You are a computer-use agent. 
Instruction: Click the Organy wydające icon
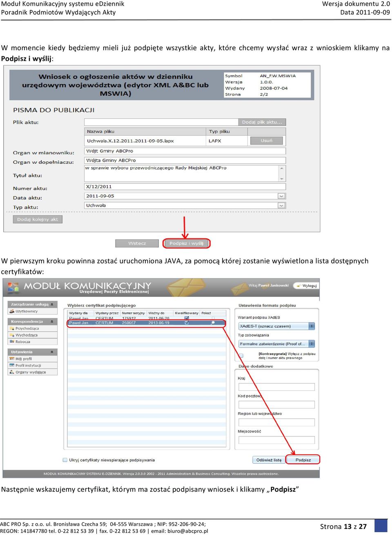pyautogui.click(x=12, y=372)
